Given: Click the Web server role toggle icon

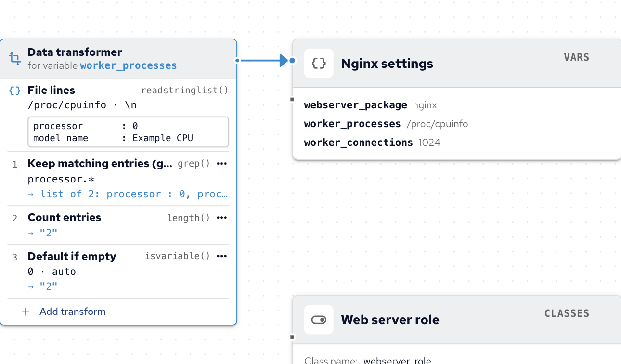Looking at the screenshot, I should (319, 320).
